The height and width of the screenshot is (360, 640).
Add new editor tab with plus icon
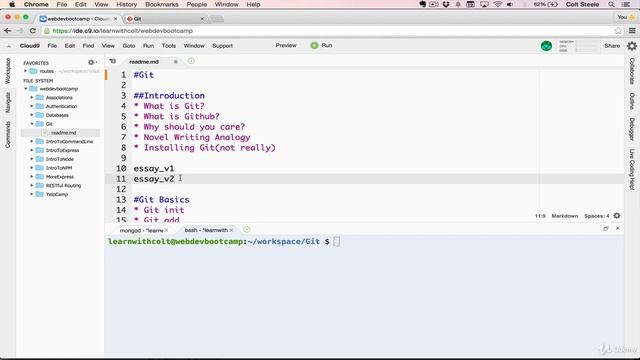point(191,61)
